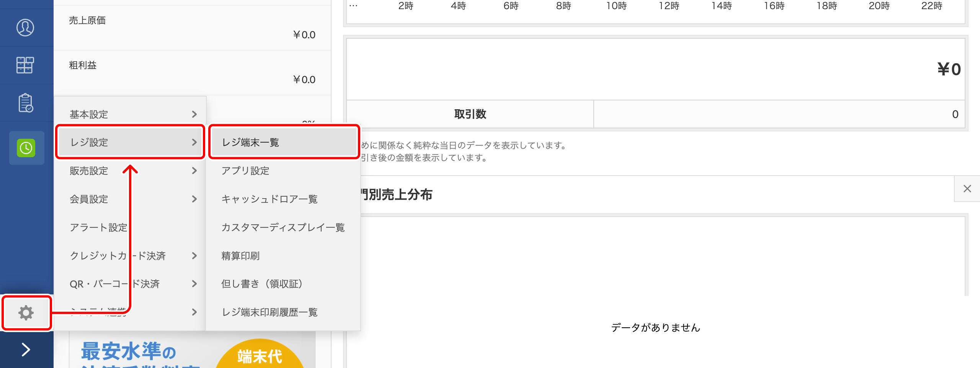The width and height of the screenshot is (980, 368).
Task: Open アプリ設定 in the submenu
Action: click(x=245, y=171)
